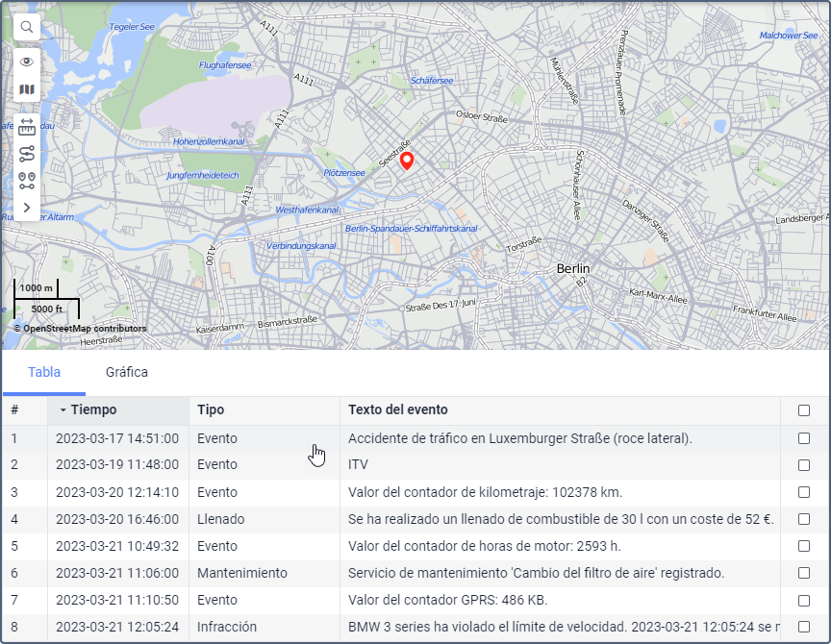Click the contador GPRS 486 KB text
Image resolution: width=831 pixels, height=644 pixels.
point(448,600)
